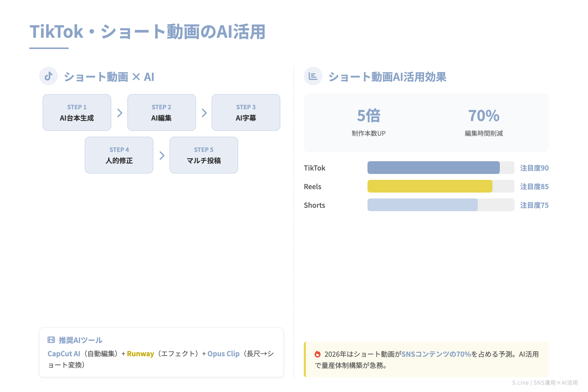Viewport: 588px width, 392px height.
Task: Click the arrow between STEP 4 and STEP 5
Action: (x=162, y=155)
